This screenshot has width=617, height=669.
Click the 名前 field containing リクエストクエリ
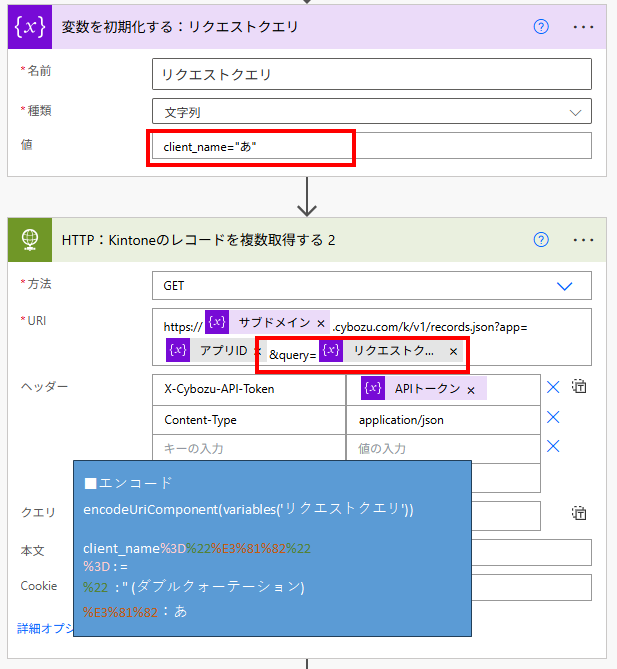(372, 74)
